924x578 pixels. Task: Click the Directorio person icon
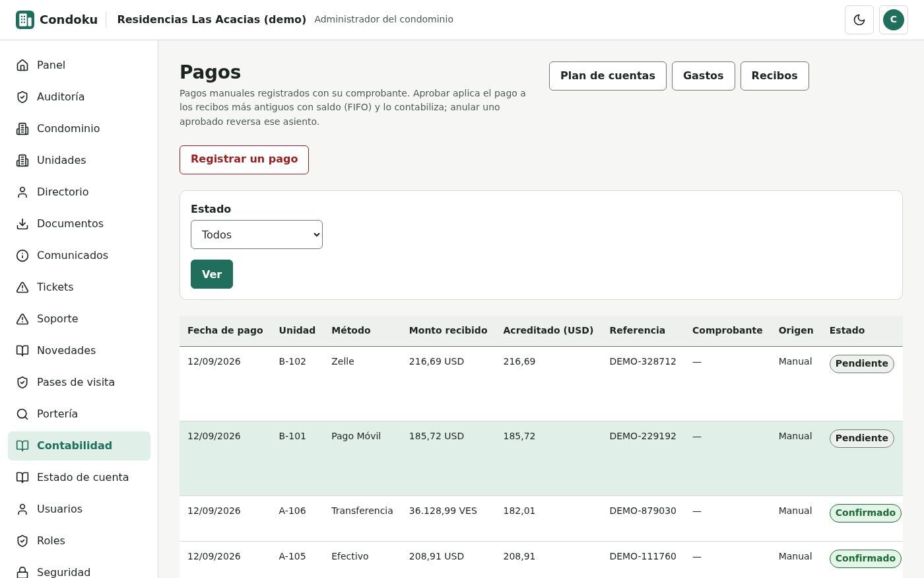tap(22, 192)
